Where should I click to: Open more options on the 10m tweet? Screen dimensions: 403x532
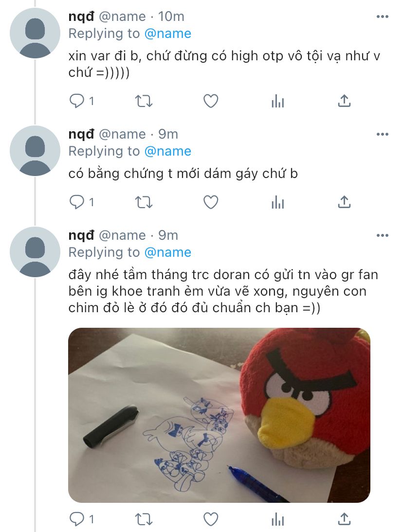point(382,17)
